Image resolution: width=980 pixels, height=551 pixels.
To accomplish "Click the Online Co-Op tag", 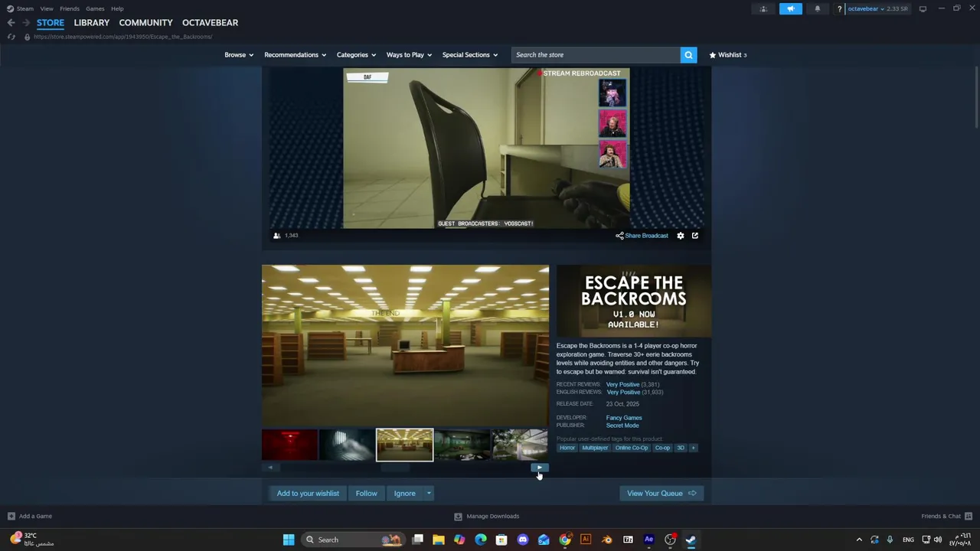I will (x=632, y=448).
